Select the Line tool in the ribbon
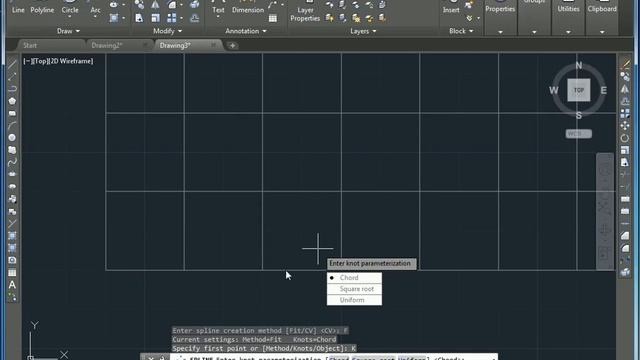 point(18,8)
